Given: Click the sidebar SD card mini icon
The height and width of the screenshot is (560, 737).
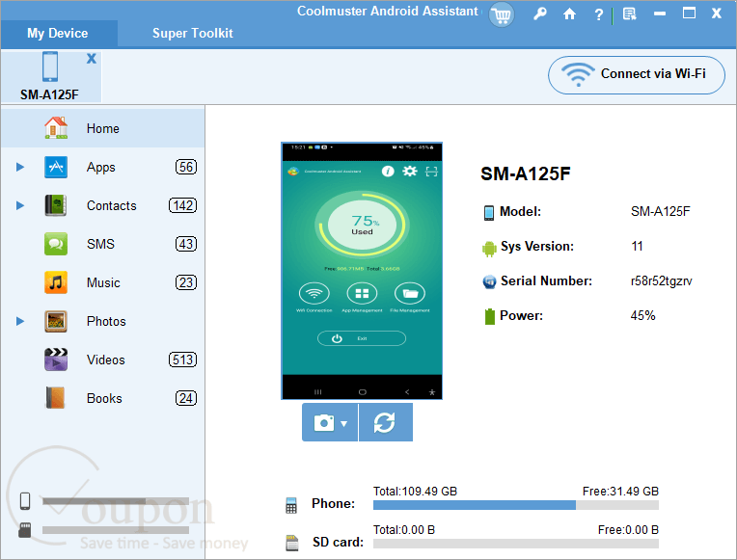Looking at the screenshot, I should [x=25, y=530].
